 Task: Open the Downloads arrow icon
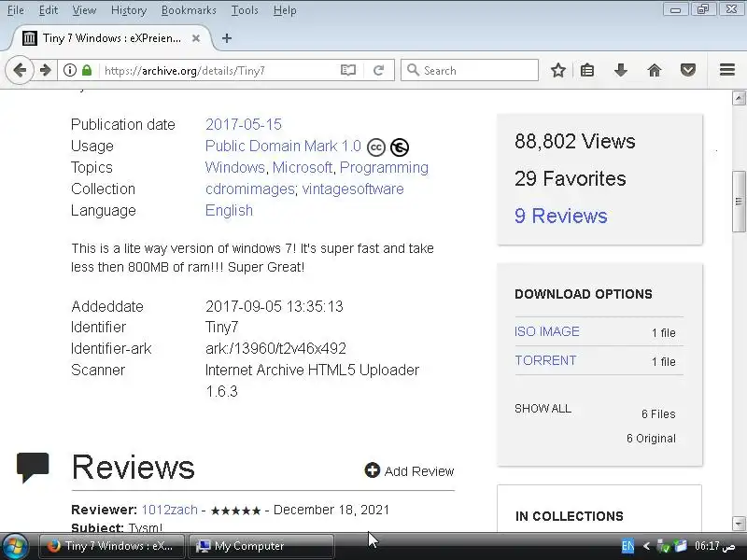tap(621, 71)
